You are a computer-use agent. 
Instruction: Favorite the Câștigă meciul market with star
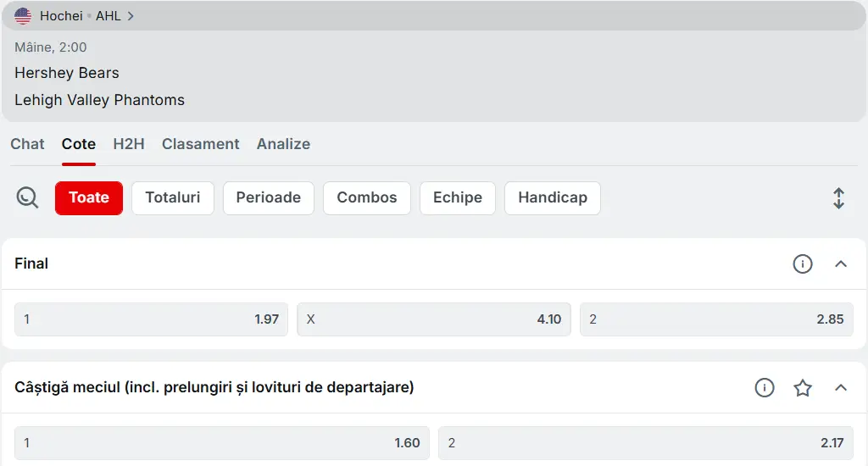click(x=802, y=388)
